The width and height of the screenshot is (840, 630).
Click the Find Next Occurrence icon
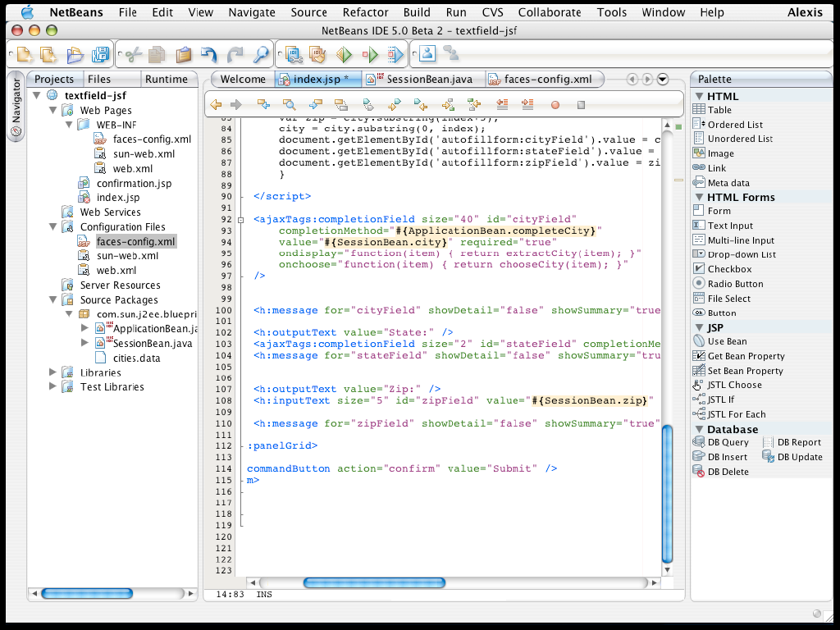(x=316, y=104)
